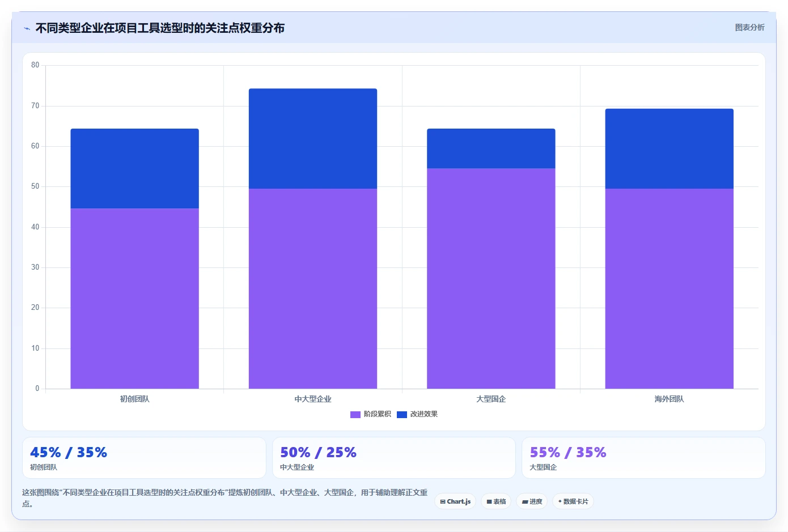Click the blue 改进效果 bar for 中大型企业

tap(313, 139)
